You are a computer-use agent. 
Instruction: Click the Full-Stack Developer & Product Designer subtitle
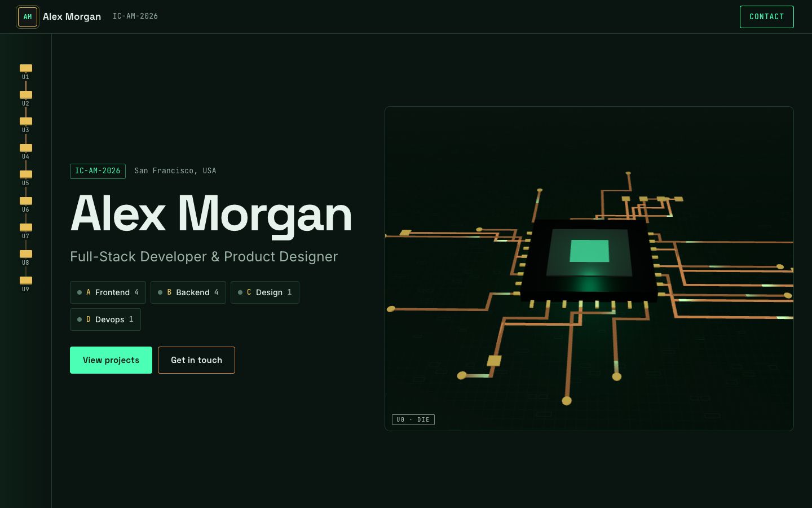point(204,257)
